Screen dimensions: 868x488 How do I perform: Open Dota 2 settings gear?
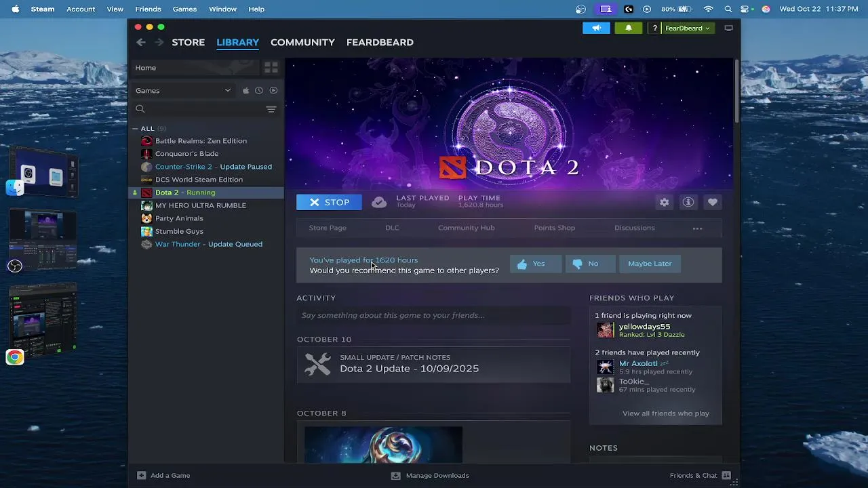coord(664,202)
